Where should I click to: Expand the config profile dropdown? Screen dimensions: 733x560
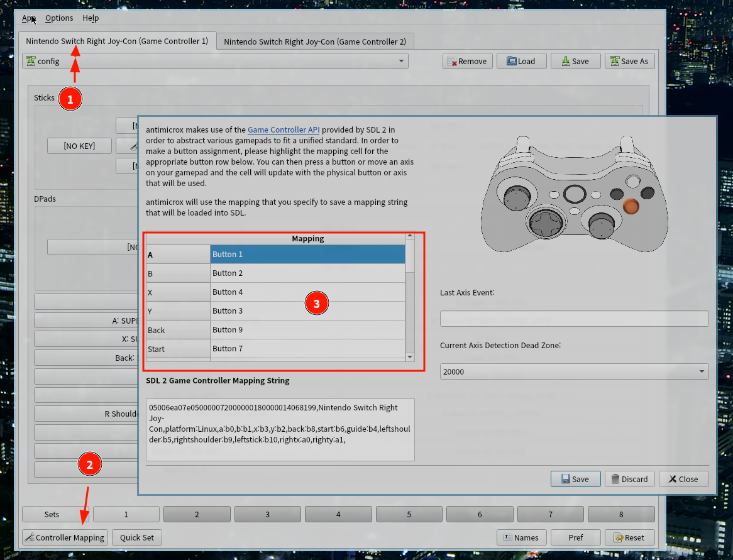pyautogui.click(x=215, y=61)
